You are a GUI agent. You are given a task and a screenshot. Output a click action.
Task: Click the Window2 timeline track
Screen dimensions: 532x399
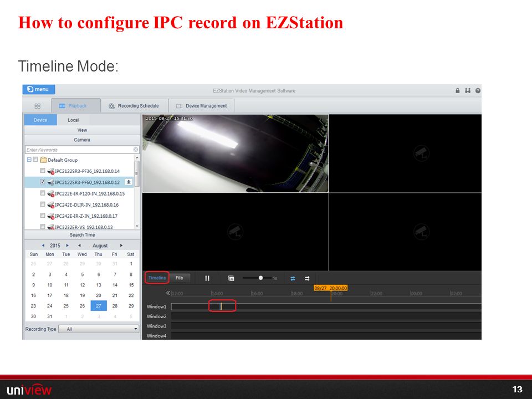[x=326, y=316]
